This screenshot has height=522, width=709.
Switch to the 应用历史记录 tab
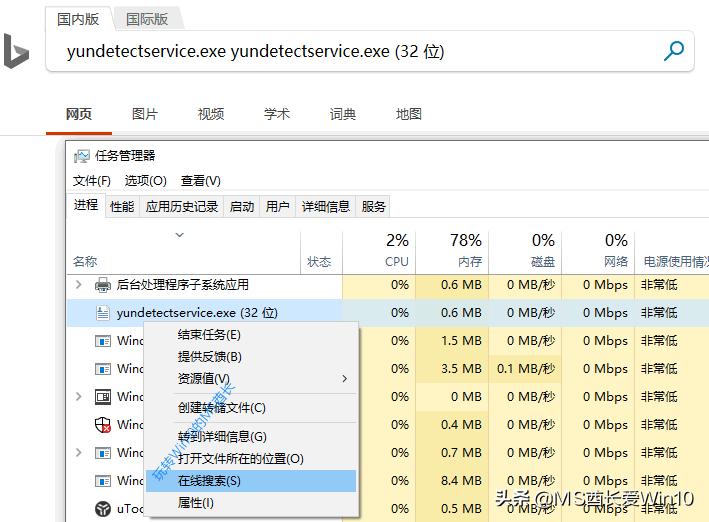[182, 207]
